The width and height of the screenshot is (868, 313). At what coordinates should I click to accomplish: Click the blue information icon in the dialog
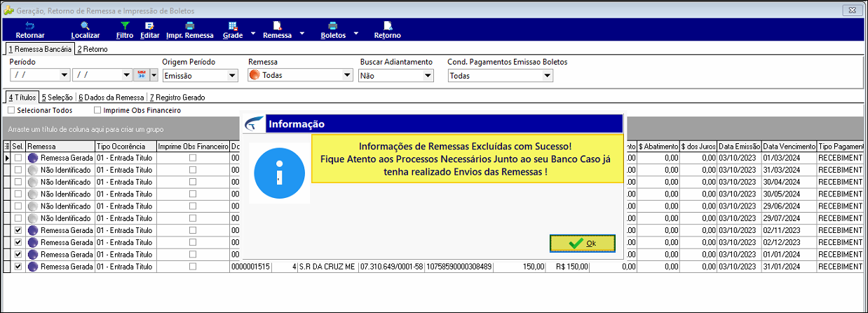tap(279, 173)
